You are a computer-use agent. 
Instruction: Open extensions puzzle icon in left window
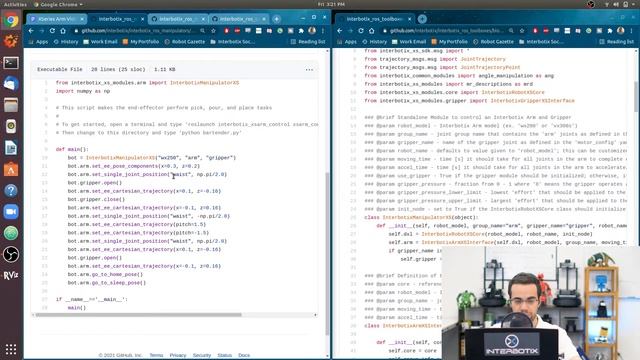[x=301, y=31]
